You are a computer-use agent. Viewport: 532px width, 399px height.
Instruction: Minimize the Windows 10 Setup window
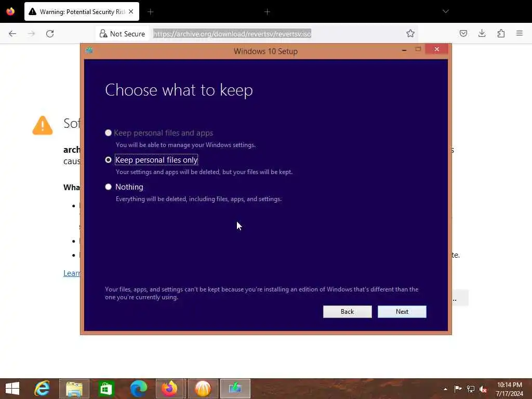404,50
